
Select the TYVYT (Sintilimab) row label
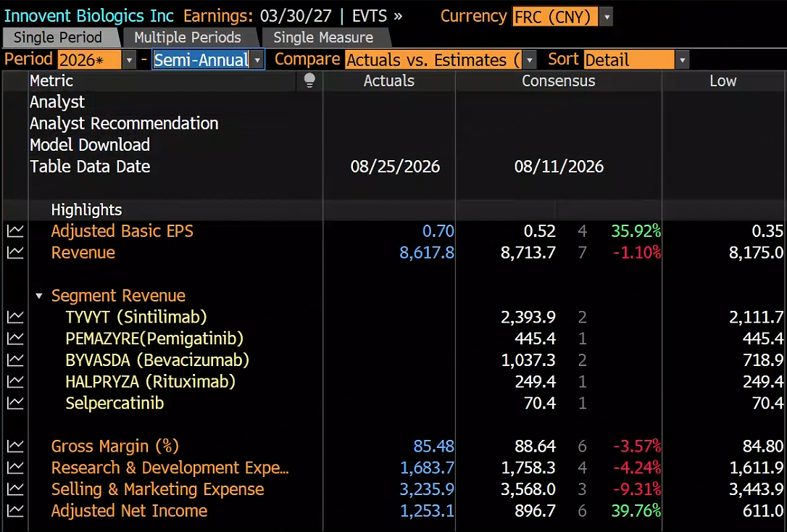click(136, 317)
